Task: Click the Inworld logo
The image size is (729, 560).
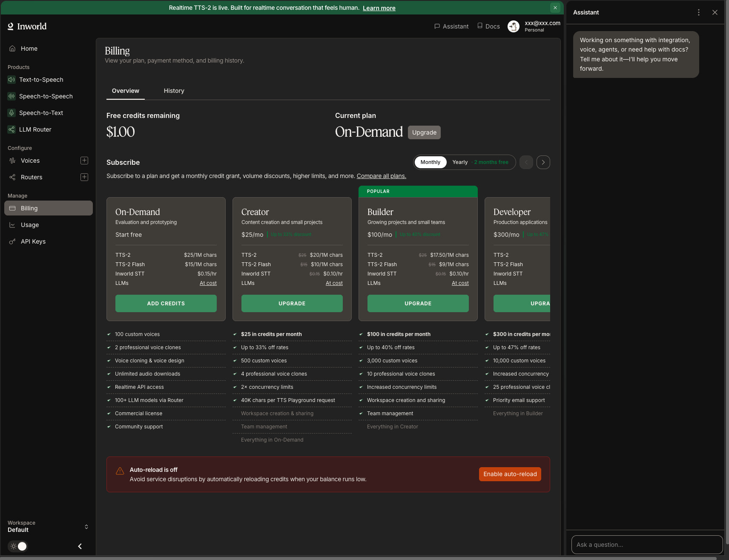Action: point(27,26)
